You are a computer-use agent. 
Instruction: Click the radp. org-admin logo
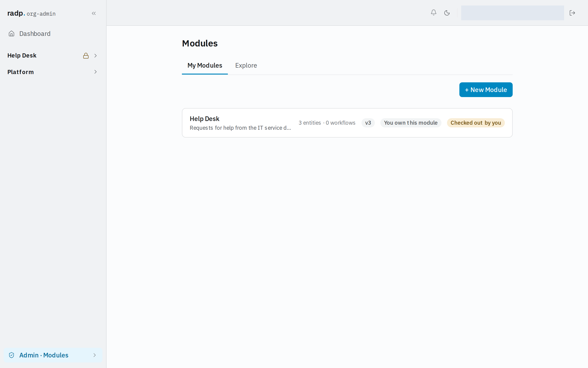(31, 13)
